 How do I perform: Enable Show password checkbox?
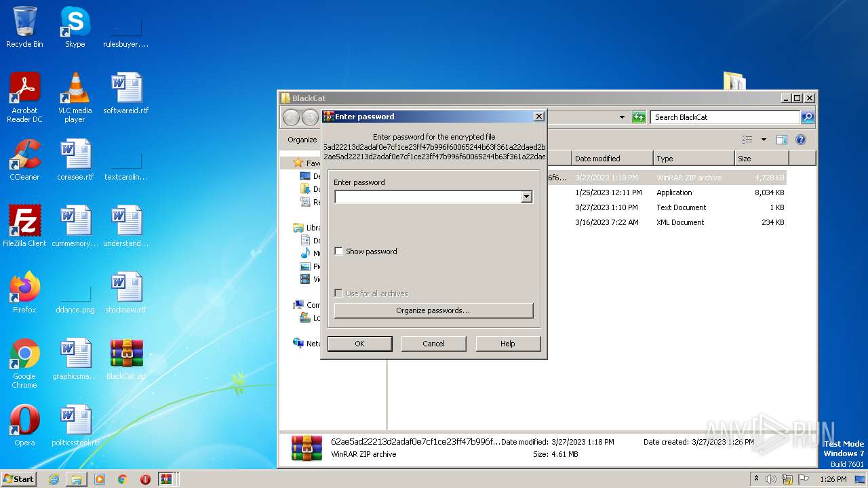pos(339,251)
